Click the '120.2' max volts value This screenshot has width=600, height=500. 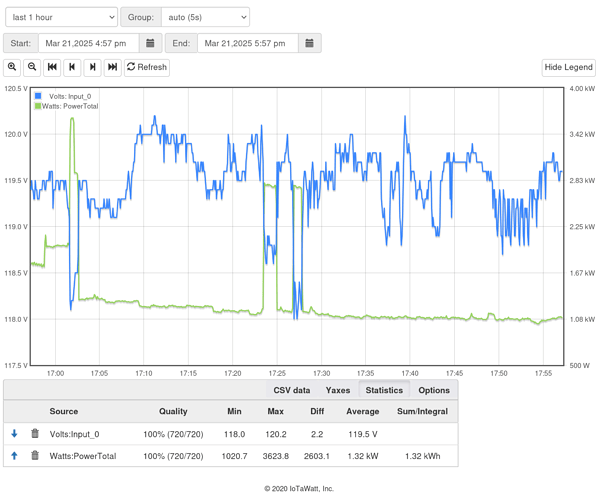(x=276, y=434)
